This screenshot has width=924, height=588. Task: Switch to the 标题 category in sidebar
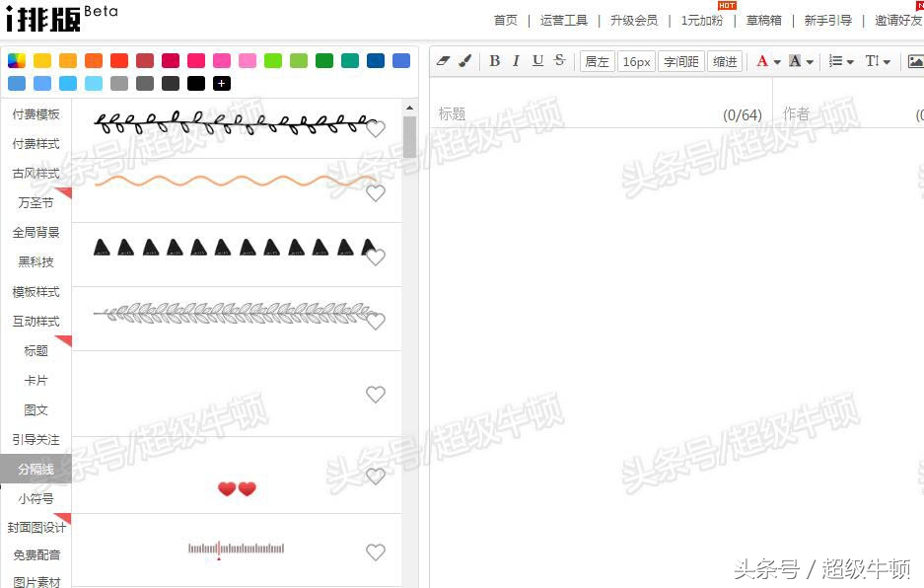pos(36,350)
